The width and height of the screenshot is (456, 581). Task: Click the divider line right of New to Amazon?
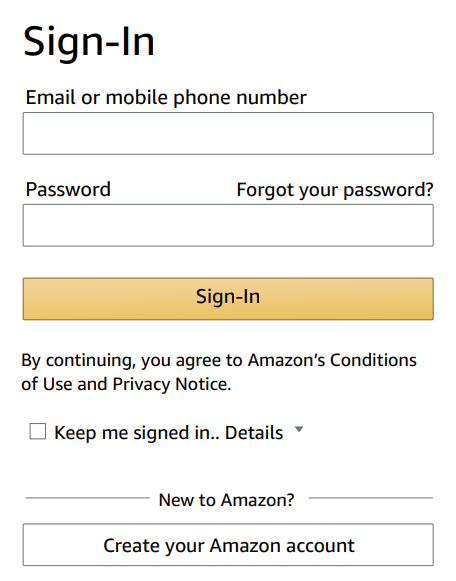point(370,498)
